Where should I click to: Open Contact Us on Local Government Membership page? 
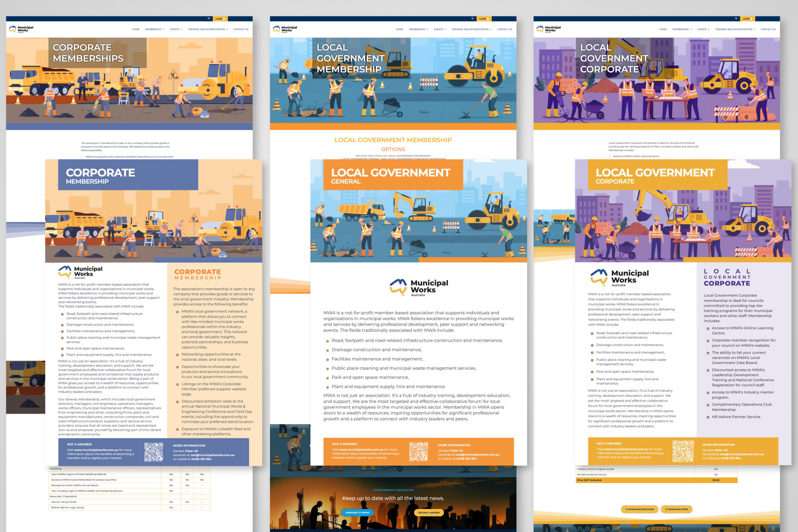coord(505,30)
